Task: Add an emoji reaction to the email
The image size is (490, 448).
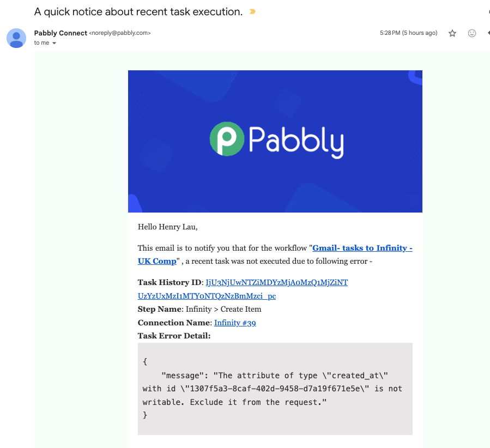Action: coord(472,33)
